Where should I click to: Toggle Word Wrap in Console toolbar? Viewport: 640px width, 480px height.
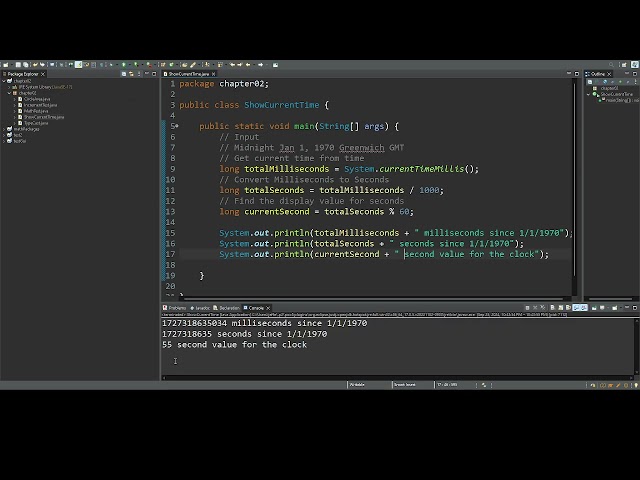(x=568, y=308)
